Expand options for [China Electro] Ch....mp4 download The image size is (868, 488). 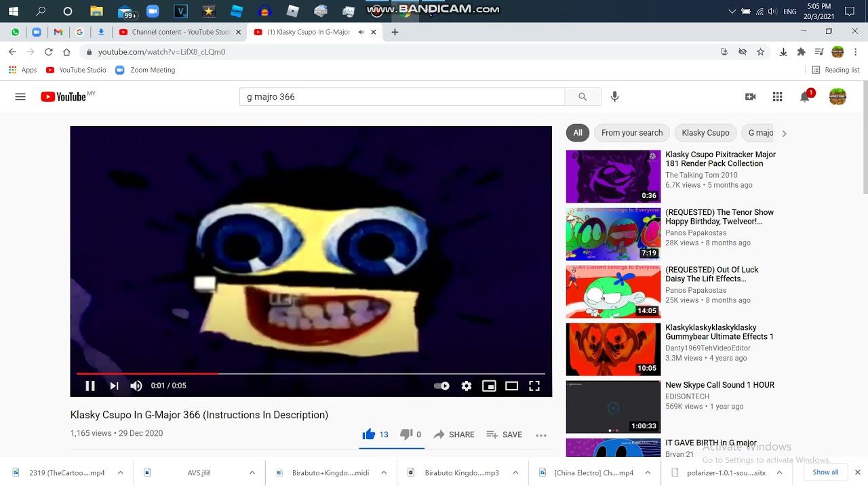(646, 472)
